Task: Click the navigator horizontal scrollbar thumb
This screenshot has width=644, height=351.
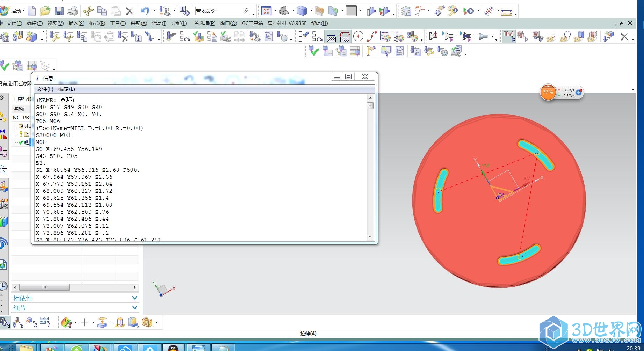Action: pos(44,287)
